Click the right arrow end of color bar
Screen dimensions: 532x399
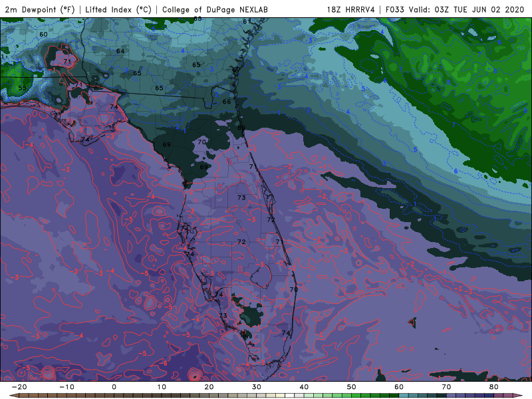click(x=519, y=396)
